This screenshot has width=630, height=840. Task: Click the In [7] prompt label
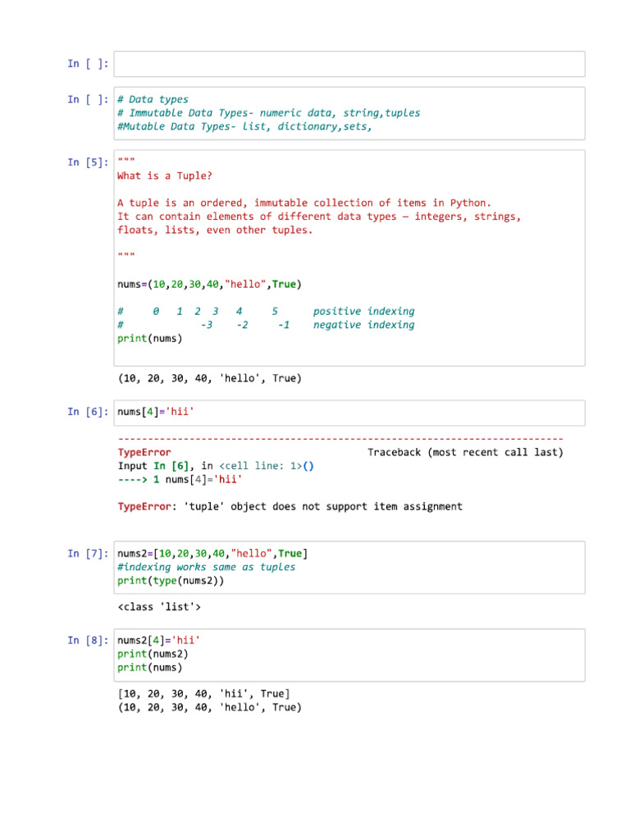point(88,554)
